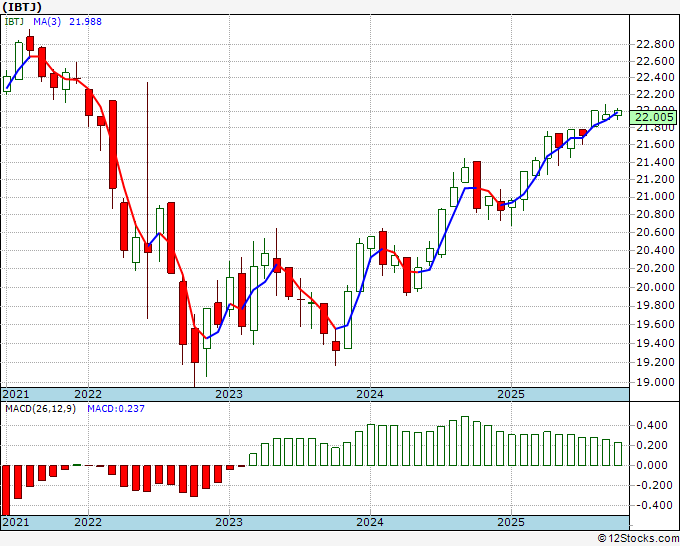The image size is (680, 546).
Task: Click the MACD(26,12,9) indicator label
Action: tap(40, 409)
